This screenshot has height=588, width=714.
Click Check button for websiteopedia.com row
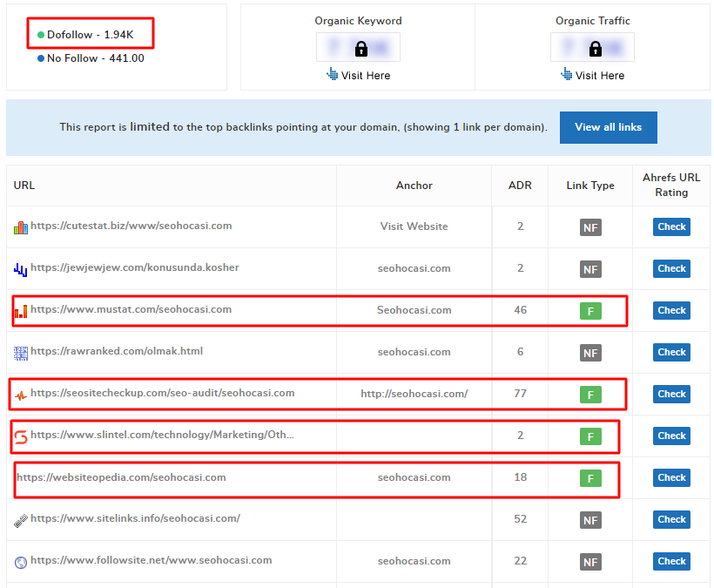671,477
